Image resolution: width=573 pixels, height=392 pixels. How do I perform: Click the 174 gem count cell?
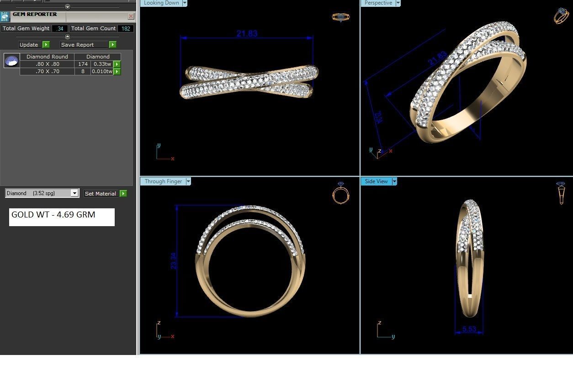click(83, 64)
